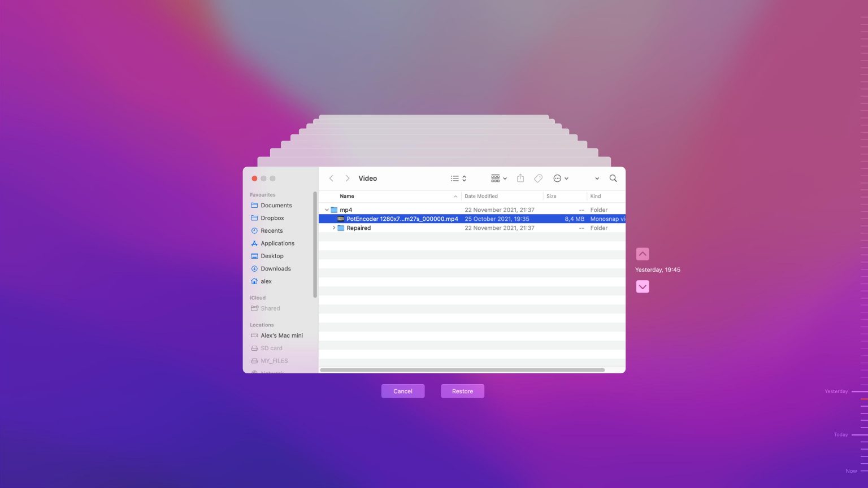This screenshot has width=868, height=488.
Task: Collapse the mp4 folder
Action: 327,209
